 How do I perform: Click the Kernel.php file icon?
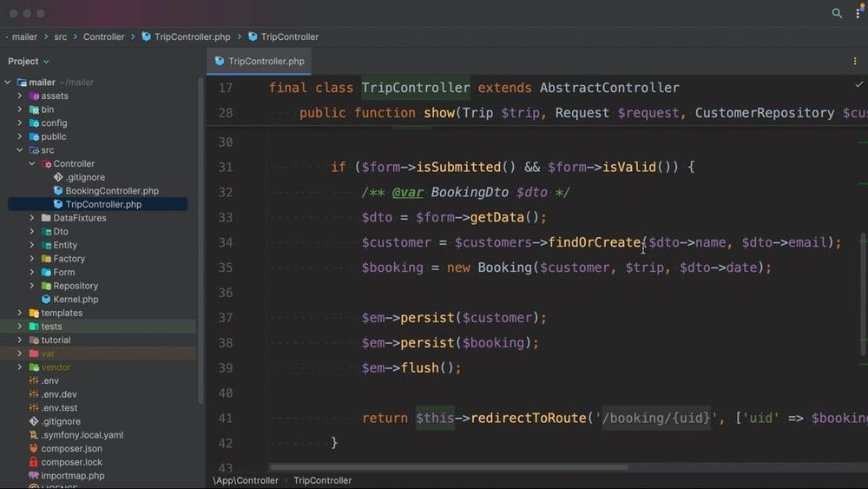46,299
